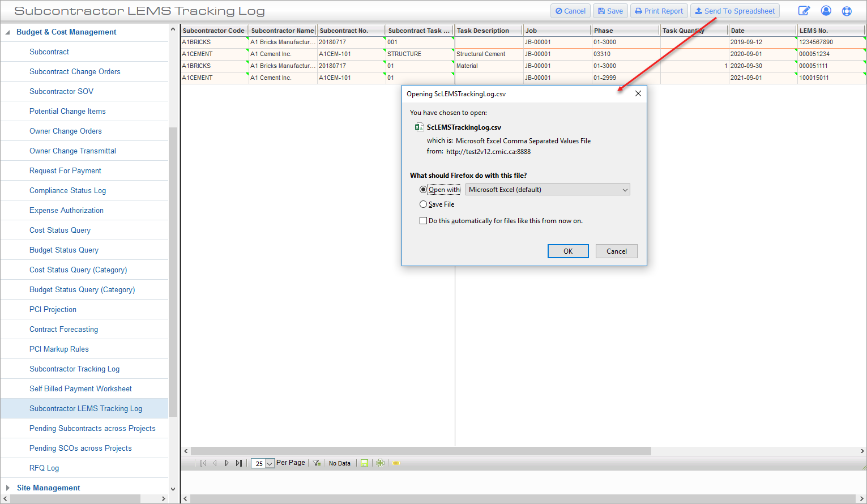Image resolution: width=867 pixels, height=504 pixels.
Task: Jump to last page of table
Action: [239, 463]
